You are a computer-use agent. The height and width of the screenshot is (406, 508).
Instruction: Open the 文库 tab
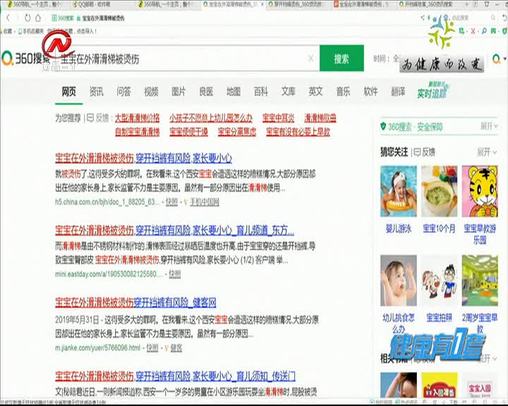(x=288, y=91)
